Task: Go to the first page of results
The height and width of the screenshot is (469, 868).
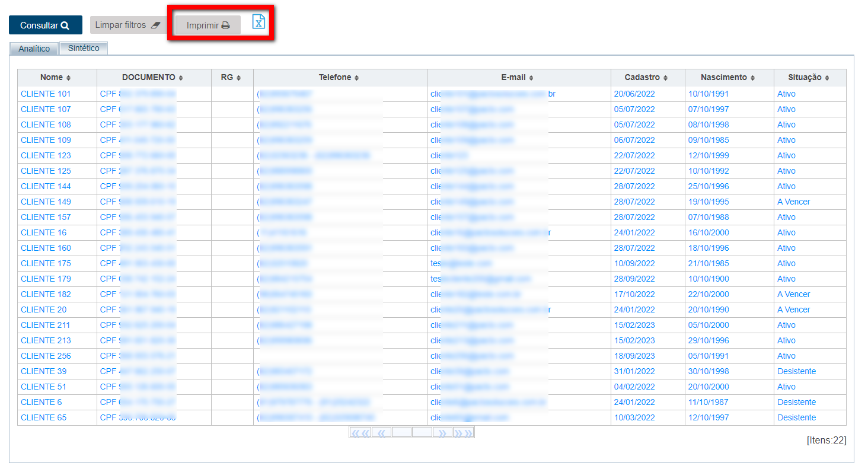Action: pos(360,433)
